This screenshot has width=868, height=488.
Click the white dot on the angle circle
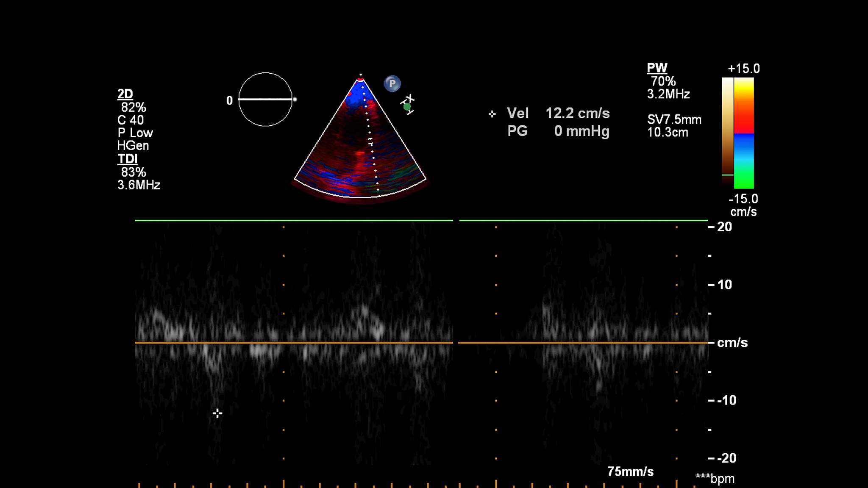click(x=295, y=100)
